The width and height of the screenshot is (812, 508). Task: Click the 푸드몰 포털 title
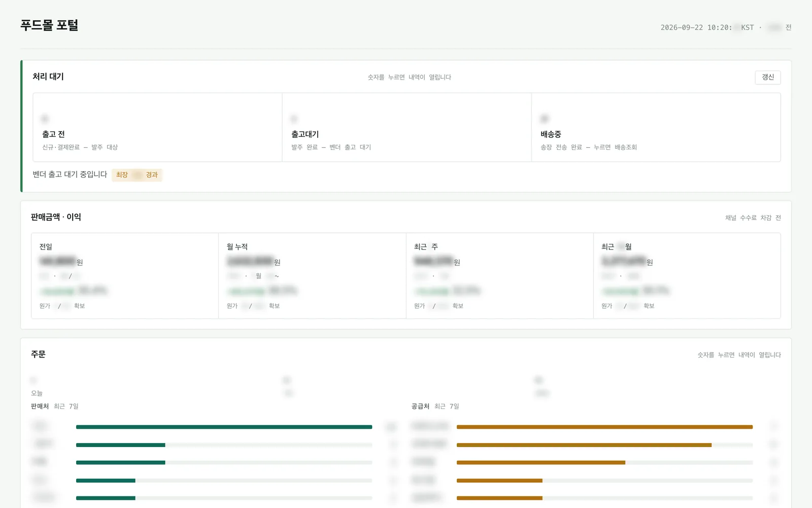point(49,25)
